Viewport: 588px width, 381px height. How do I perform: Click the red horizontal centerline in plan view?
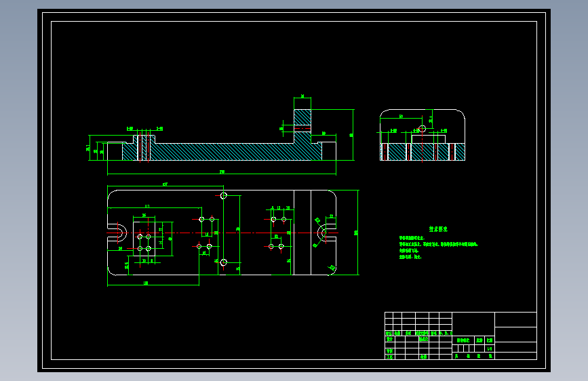[x=222, y=233]
